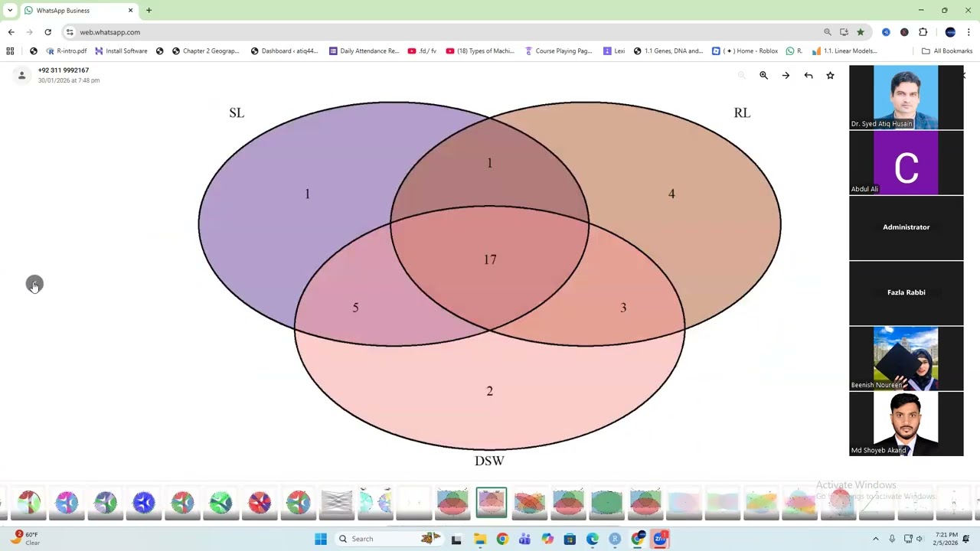Open the Chrome apps grid shortcut
The image size is (980, 551).
point(10,51)
